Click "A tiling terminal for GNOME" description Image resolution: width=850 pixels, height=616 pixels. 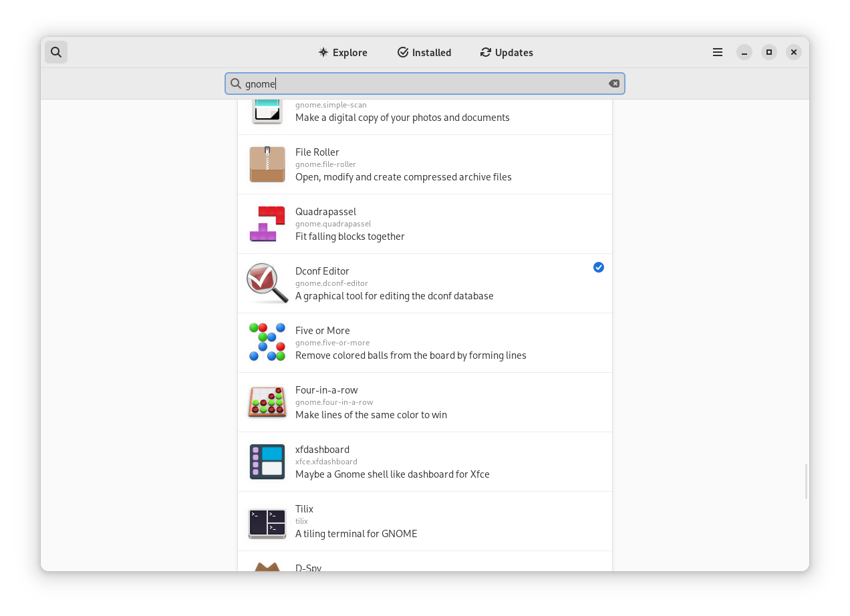356,534
